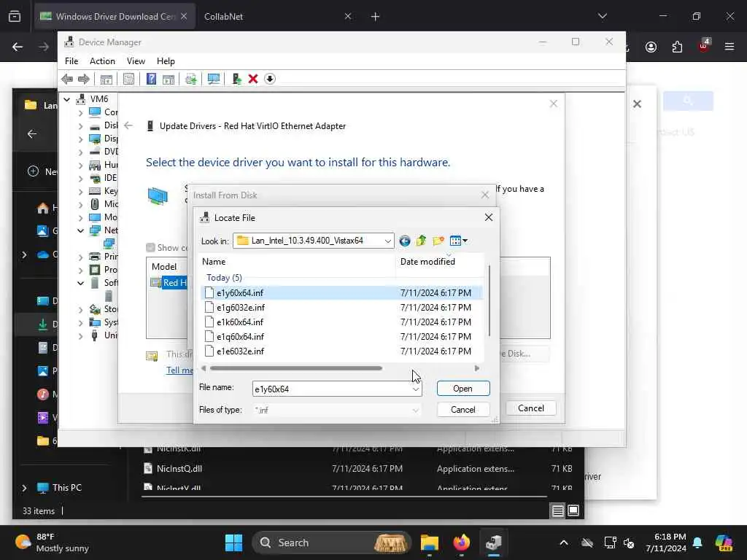This screenshot has height=560, width=747.
Task: Open File Explorer from the taskbar
Action: 429,542
